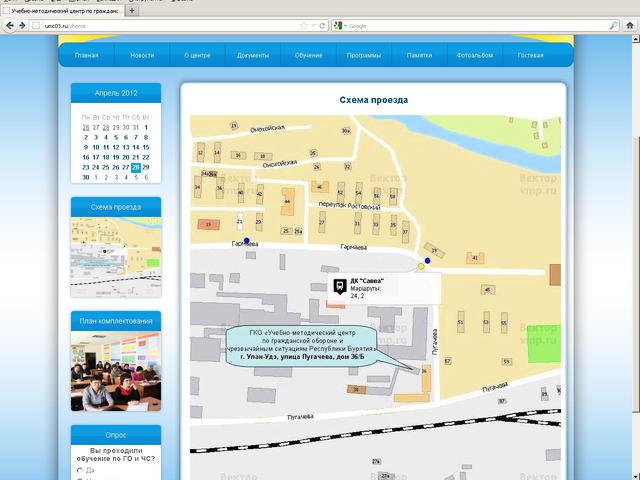Click the browser back arrow button

point(10,25)
